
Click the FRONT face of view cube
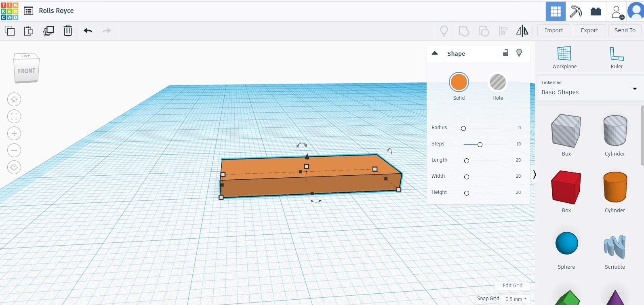27,71
